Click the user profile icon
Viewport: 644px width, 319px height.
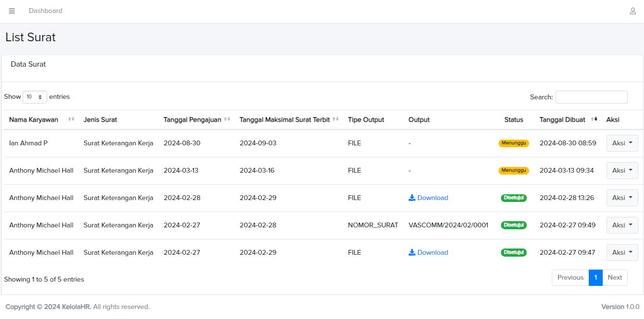632,11
